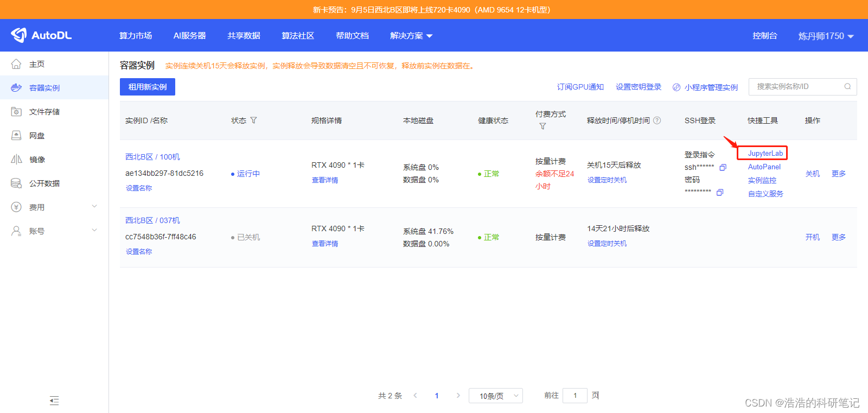Click the AutoDL logo icon
The image size is (868, 413).
[x=18, y=35]
